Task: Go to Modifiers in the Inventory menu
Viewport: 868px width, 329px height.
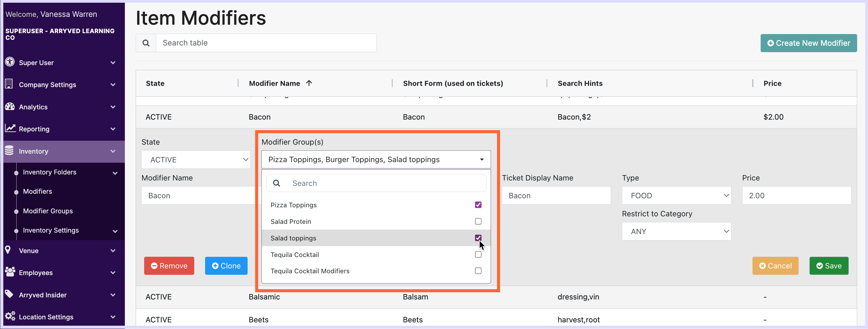Action: click(x=37, y=191)
